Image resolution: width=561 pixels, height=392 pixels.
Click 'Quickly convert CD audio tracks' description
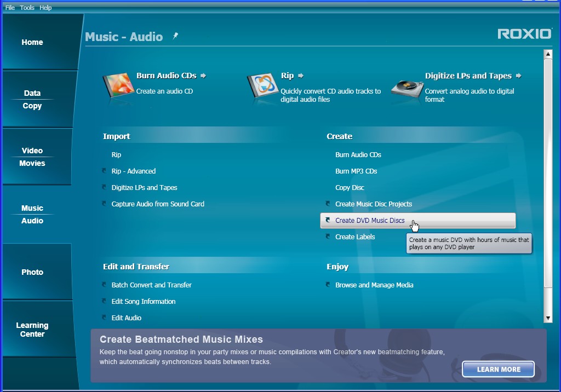[x=330, y=95]
